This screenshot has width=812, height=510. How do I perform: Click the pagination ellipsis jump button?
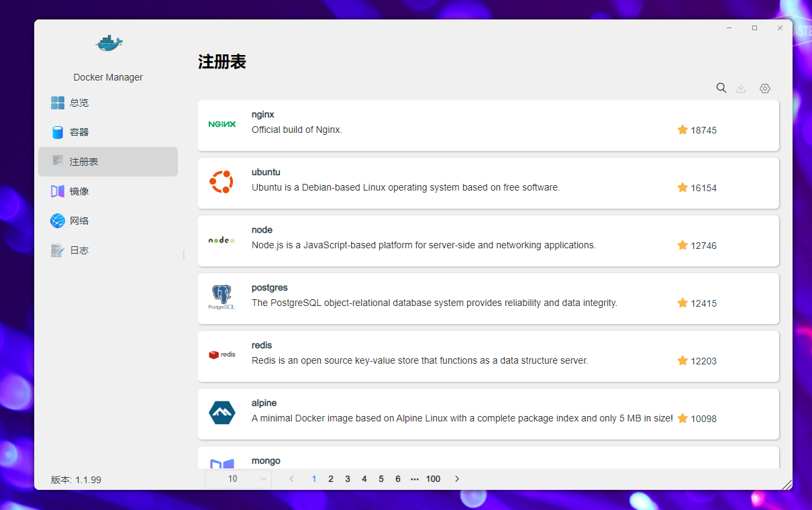(415, 478)
